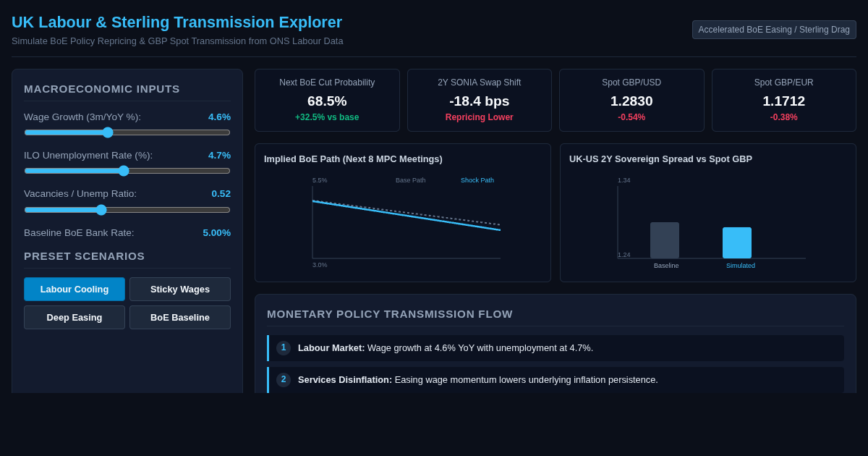Select the Sticky Wages preset scenario
This screenshot has height=456, width=868.
pos(180,289)
